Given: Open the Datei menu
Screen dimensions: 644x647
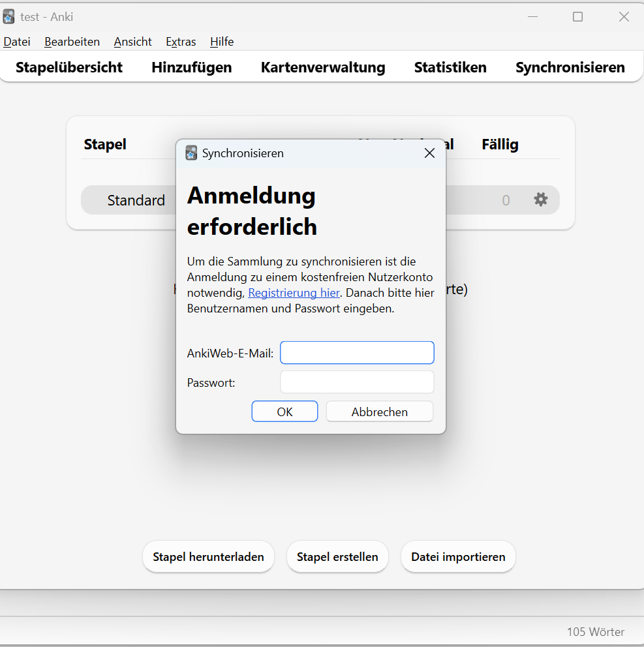Looking at the screenshot, I should [x=17, y=42].
